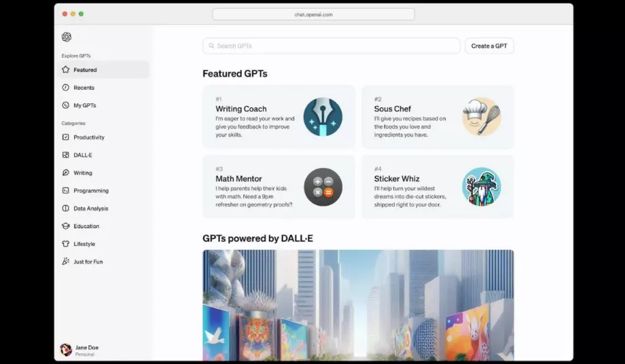Open the Math Mentor title link
Image resolution: width=625 pixels, height=364 pixels.
pos(238,179)
